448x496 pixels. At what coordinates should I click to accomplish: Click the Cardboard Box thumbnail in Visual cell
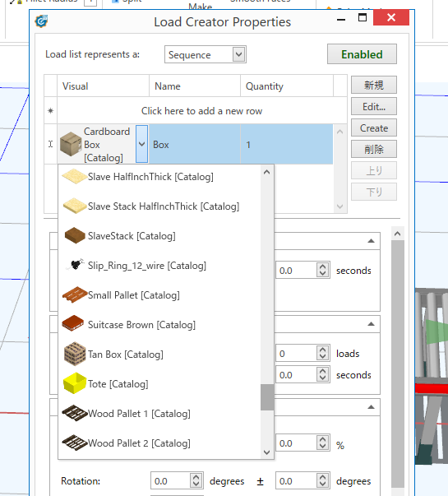71,144
